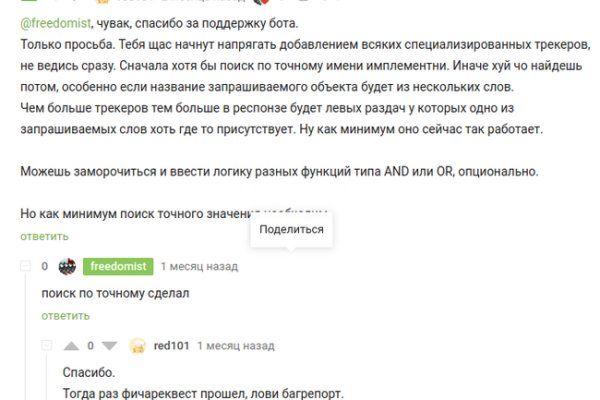Viewport: 600px width, 400px height.
Task: Click freedomist's '1 месяц назад' timestamp
Action: pos(199,267)
